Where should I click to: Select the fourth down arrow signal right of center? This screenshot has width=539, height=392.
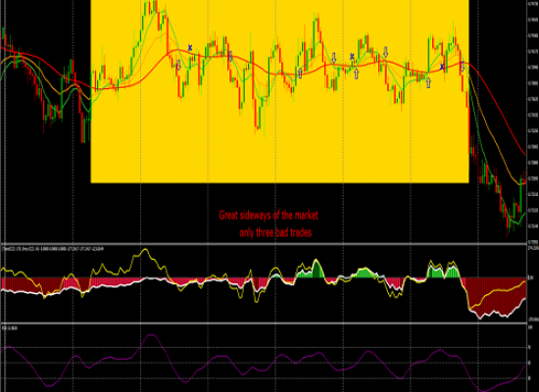386,52
